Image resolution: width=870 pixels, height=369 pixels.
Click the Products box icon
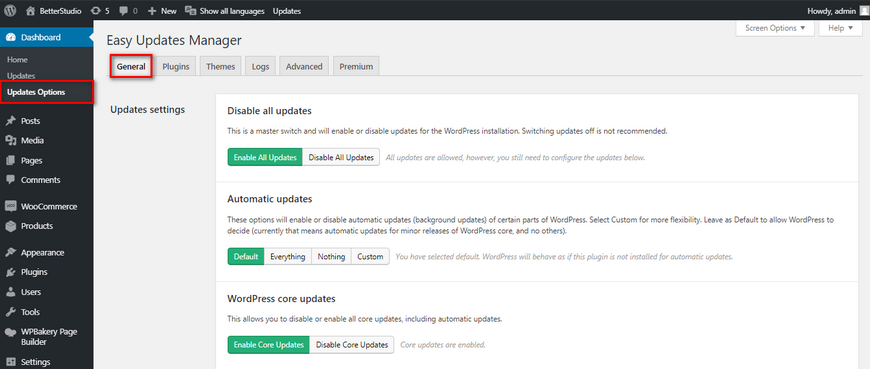click(11, 226)
